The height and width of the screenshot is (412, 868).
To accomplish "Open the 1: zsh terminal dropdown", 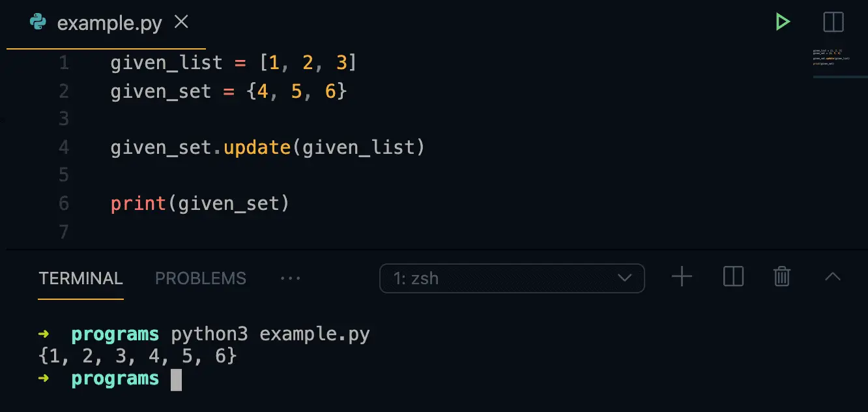I will click(x=512, y=278).
